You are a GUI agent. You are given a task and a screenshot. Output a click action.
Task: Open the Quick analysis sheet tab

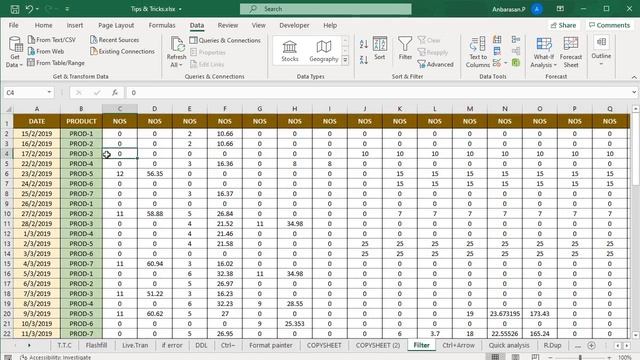click(x=509, y=345)
